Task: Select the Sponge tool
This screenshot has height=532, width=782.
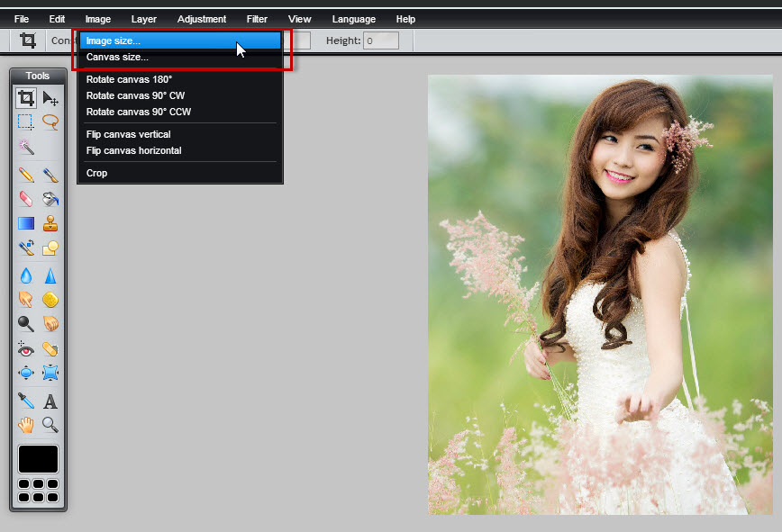Action: point(50,300)
